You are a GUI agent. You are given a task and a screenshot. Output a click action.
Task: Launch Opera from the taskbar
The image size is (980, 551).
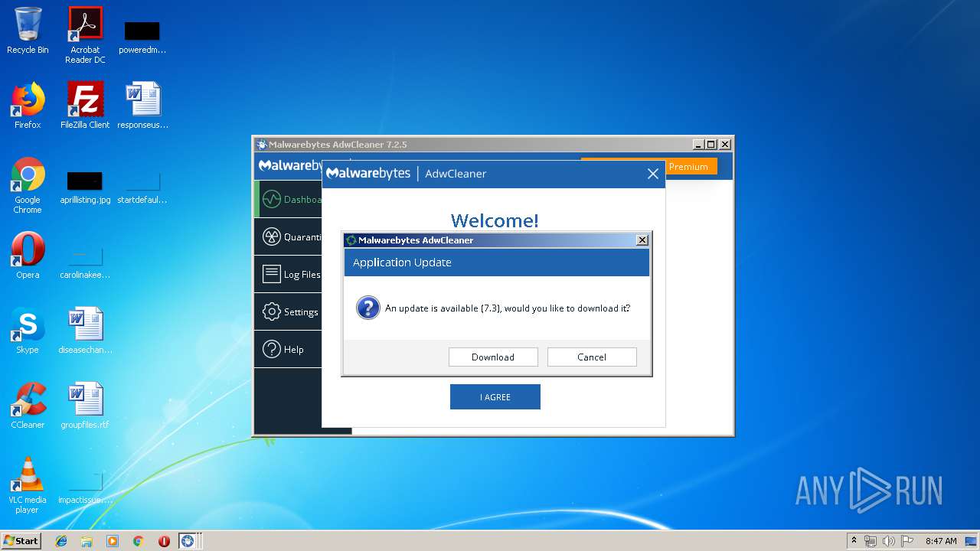164,541
